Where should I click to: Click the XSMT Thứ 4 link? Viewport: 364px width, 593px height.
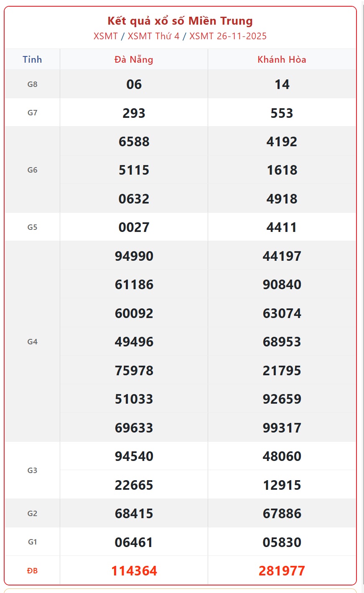(153, 36)
